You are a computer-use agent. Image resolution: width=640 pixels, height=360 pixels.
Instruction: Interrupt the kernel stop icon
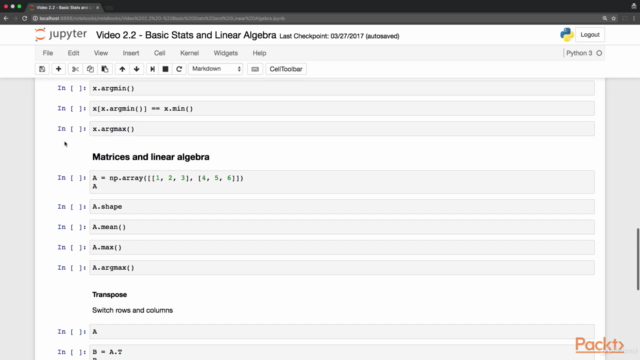coord(165,69)
